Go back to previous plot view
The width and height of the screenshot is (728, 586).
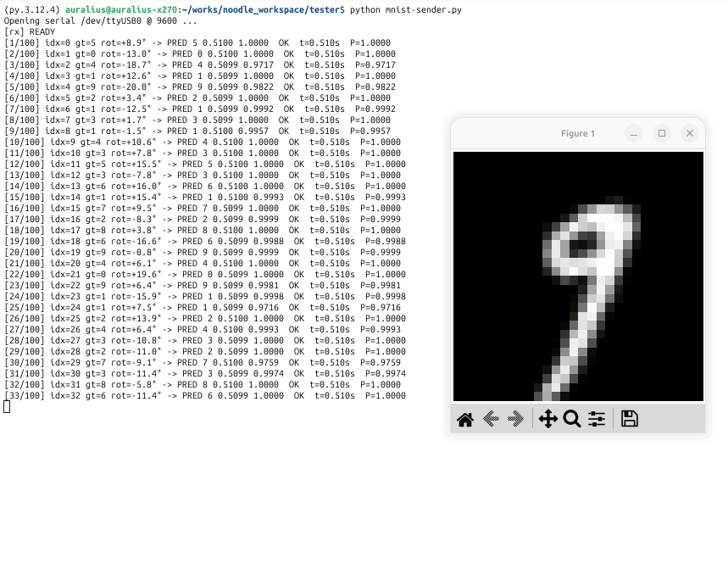click(490, 419)
